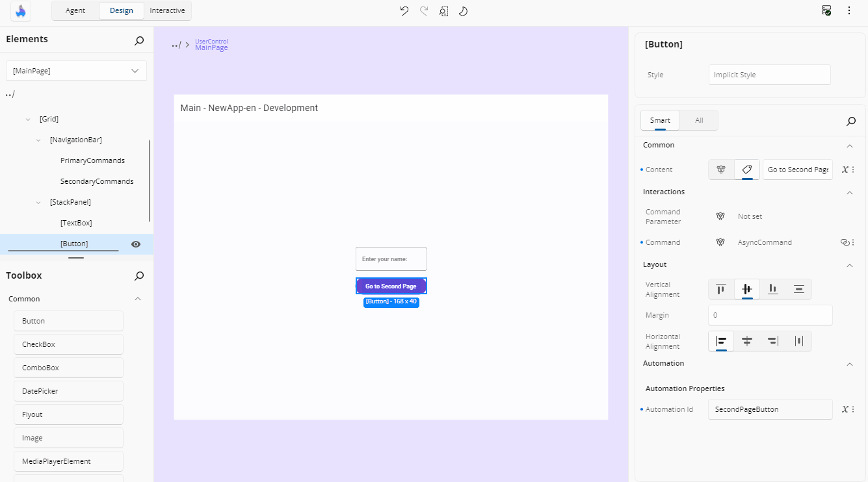
Task: Open the [MainPage] dropdown selector
Action: pos(76,70)
